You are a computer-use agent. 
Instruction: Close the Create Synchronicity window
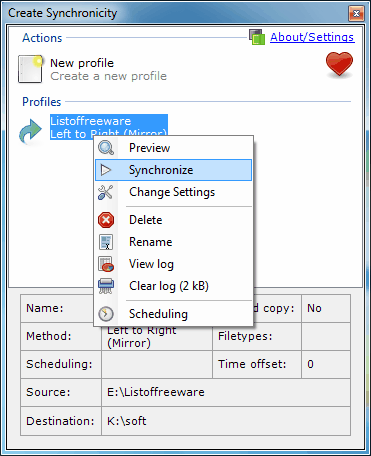[x=356, y=14]
